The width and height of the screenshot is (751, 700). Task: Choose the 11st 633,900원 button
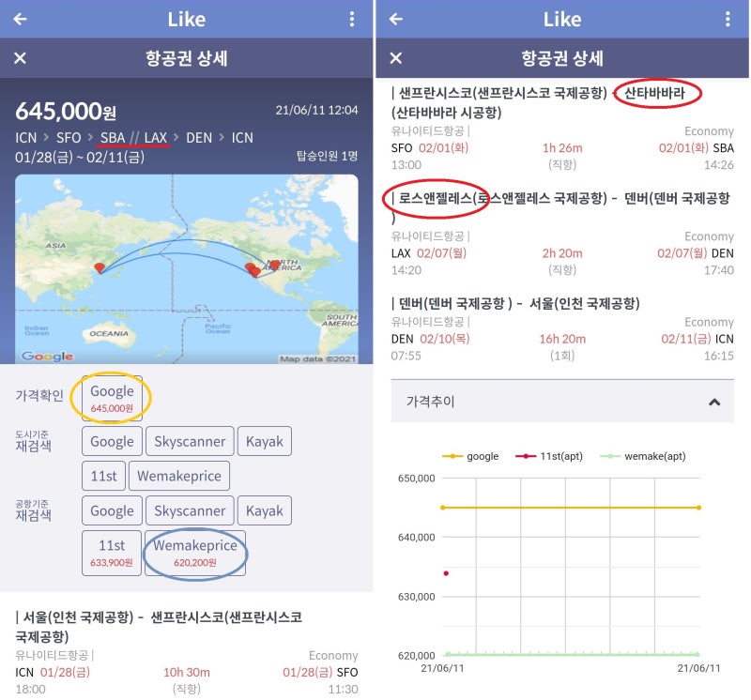pos(111,553)
